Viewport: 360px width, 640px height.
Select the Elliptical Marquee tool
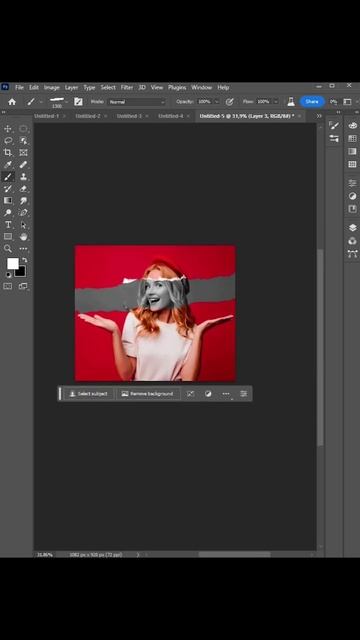click(x=23, y=129)
